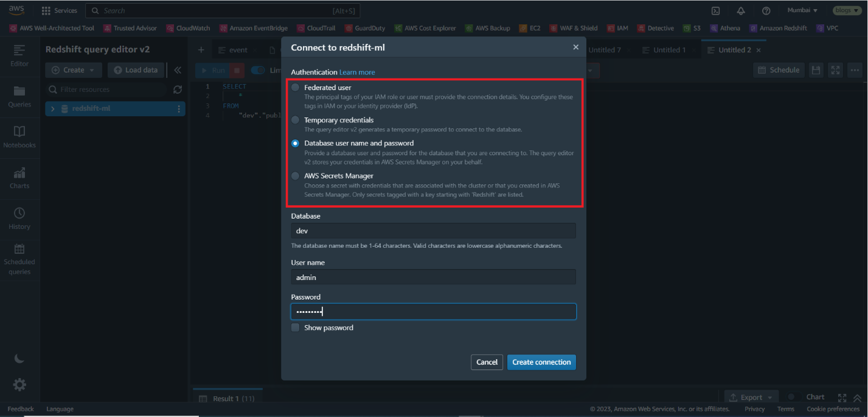Viewport: 868px width, 417px height.
Task: Select Database user name and password option
Action: pos(295,143)
